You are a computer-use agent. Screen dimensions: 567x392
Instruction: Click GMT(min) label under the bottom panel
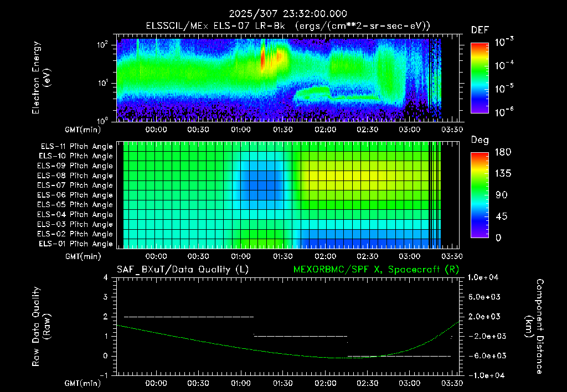click(83, 383)
